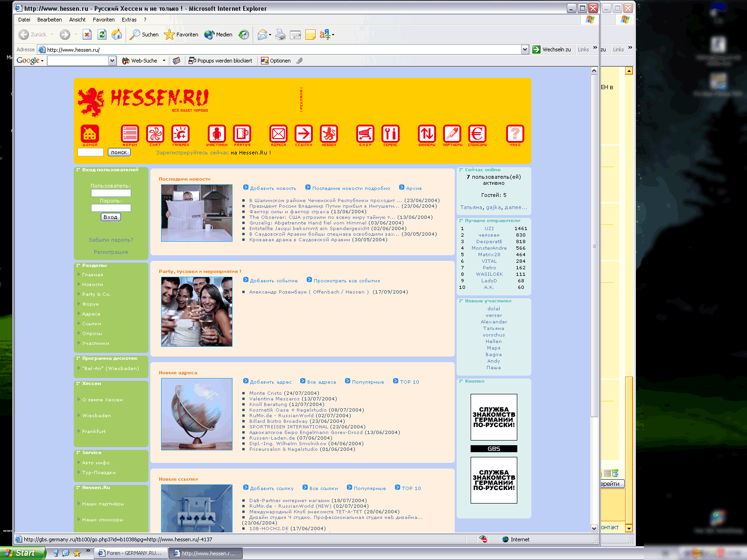Open the Favoriten toolbar button

coord(181,34)
